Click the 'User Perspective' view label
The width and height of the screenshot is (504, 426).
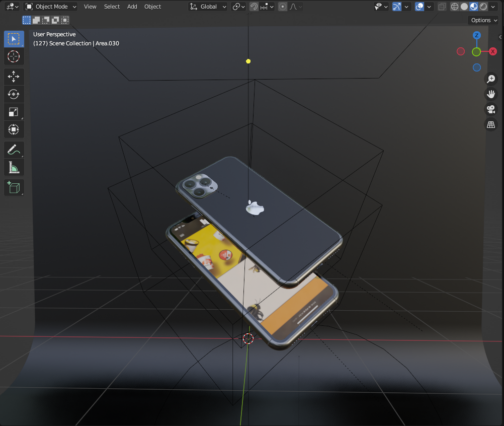54,34
